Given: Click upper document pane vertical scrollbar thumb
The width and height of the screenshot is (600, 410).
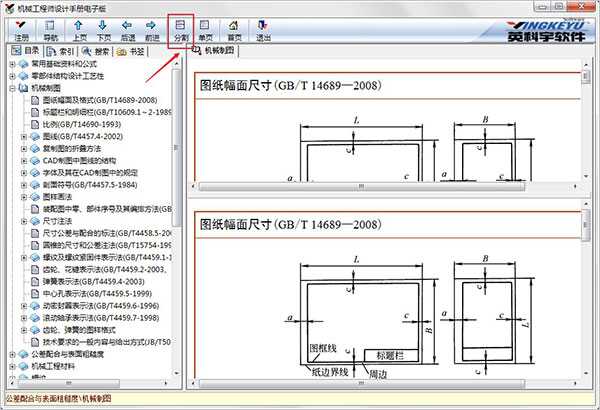Looking at the screenshot, I should (586, 77).
